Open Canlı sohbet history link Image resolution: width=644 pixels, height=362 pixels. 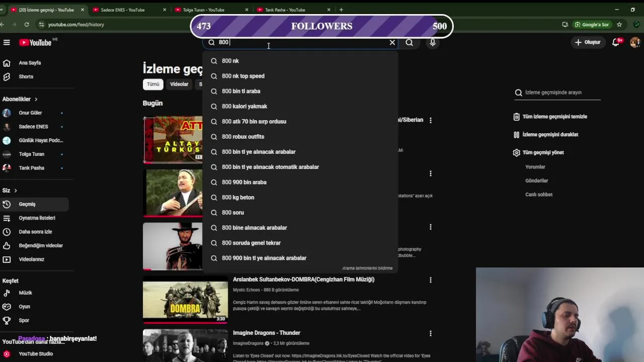point(539,195)
